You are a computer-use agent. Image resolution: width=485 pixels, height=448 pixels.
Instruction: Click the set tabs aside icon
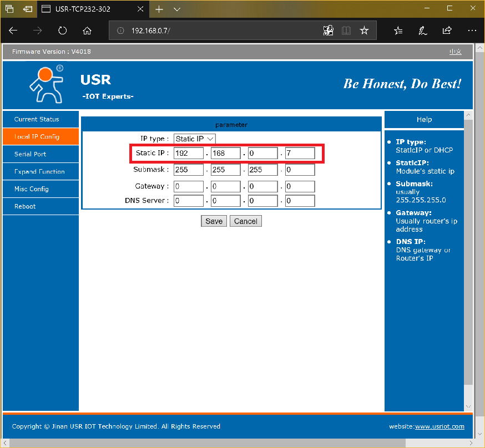[28, 9]
